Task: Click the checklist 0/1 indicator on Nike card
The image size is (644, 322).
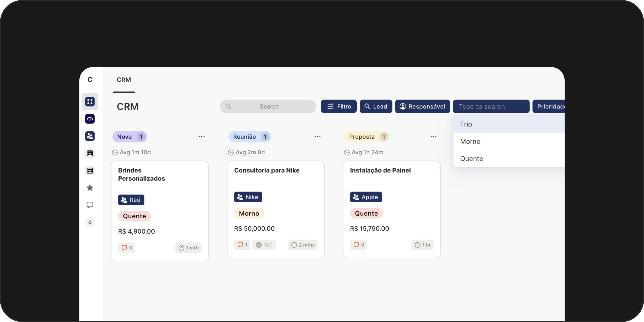Action: [x=264, y=245]
